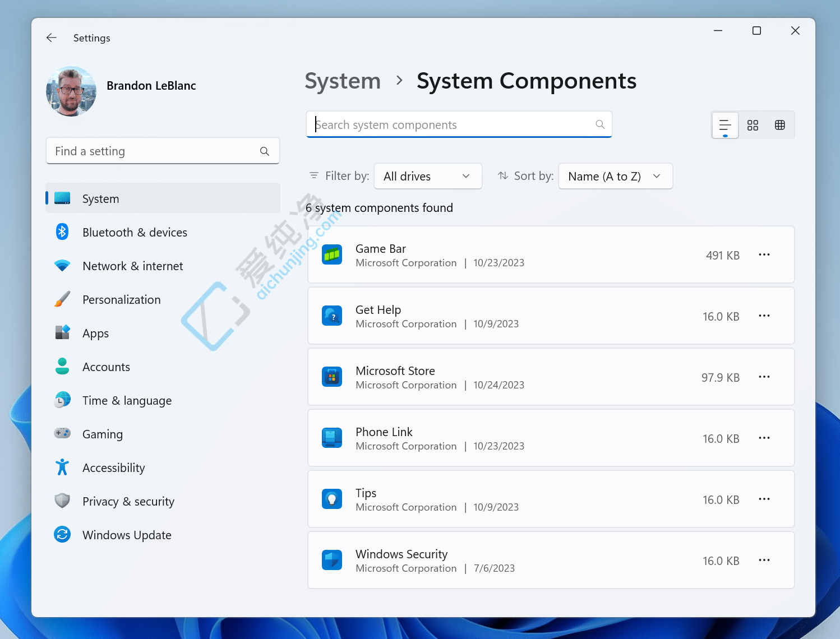Click the Search system components field
This screenshot has height=639, width=840.
coord(459,124)
